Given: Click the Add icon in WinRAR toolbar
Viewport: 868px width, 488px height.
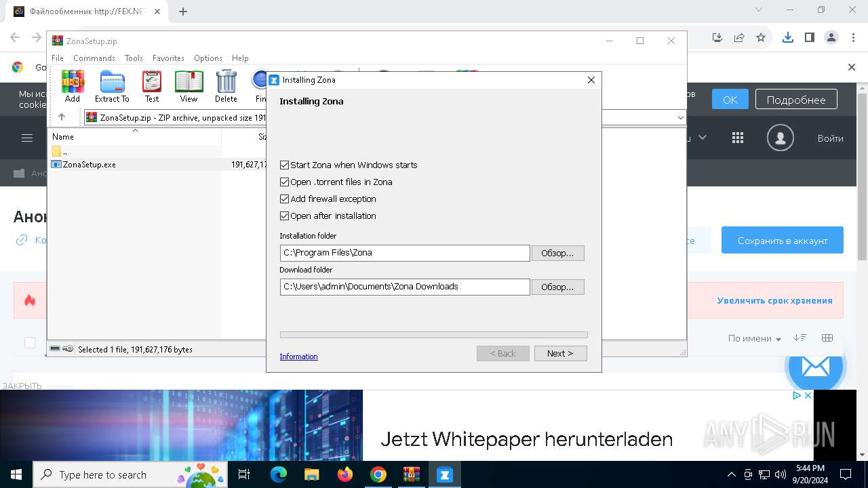Looking at the screenshot, I should tap(73, 86).
